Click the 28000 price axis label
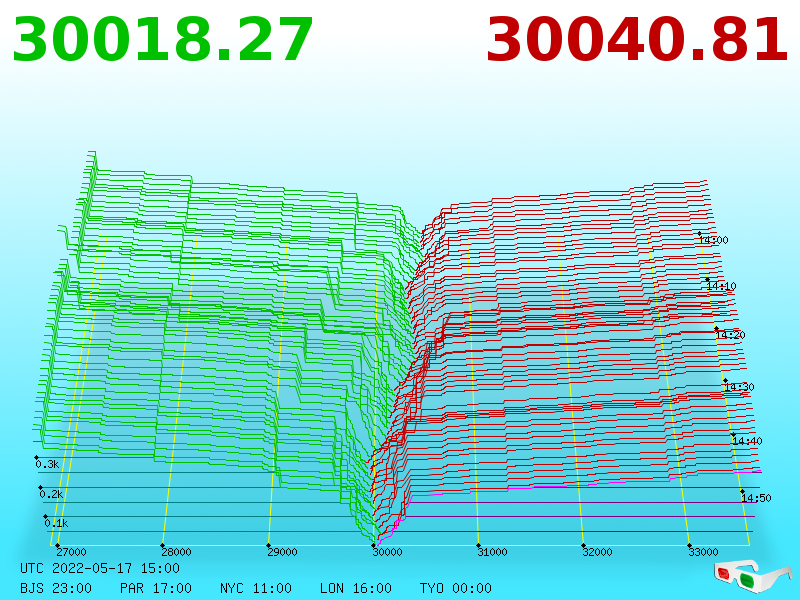 (x=177, y=552)
